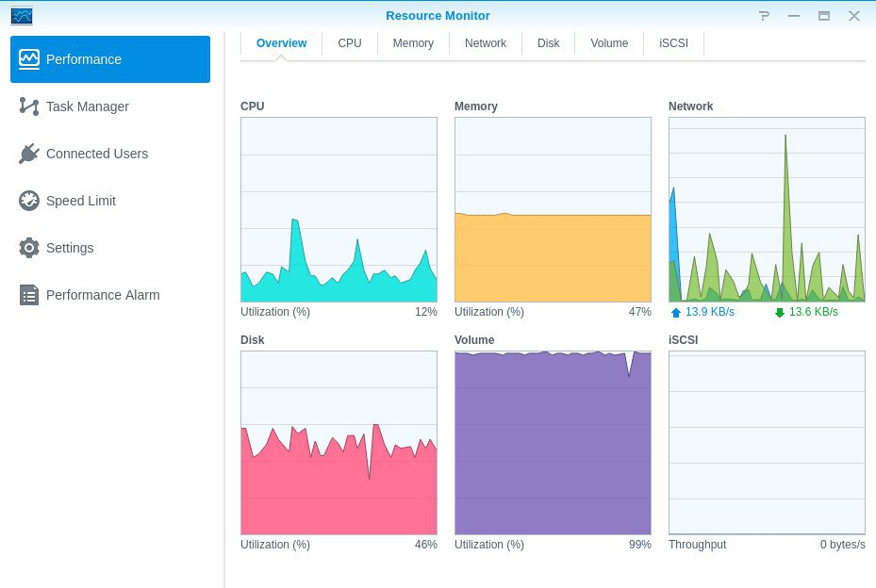This screenshot has width=876, height=588.
Task: Click the pink Disk utilization chart
Action: point(339,443)
